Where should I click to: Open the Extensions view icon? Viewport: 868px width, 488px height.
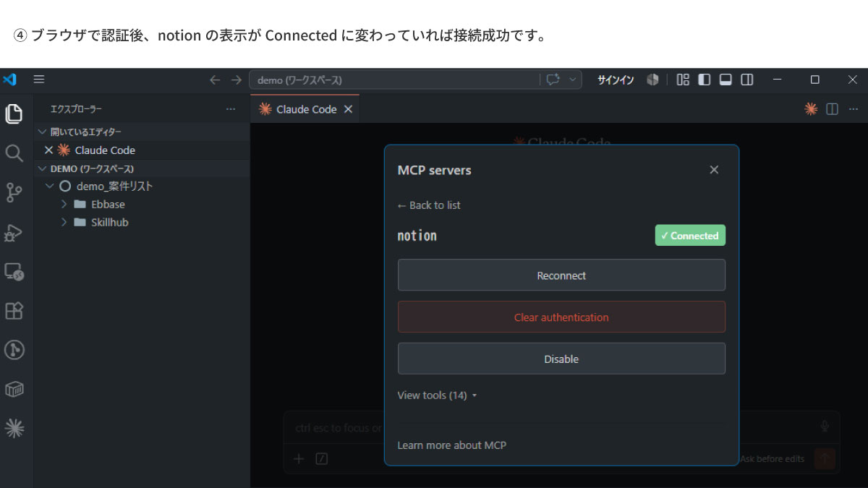click(14, 311)
